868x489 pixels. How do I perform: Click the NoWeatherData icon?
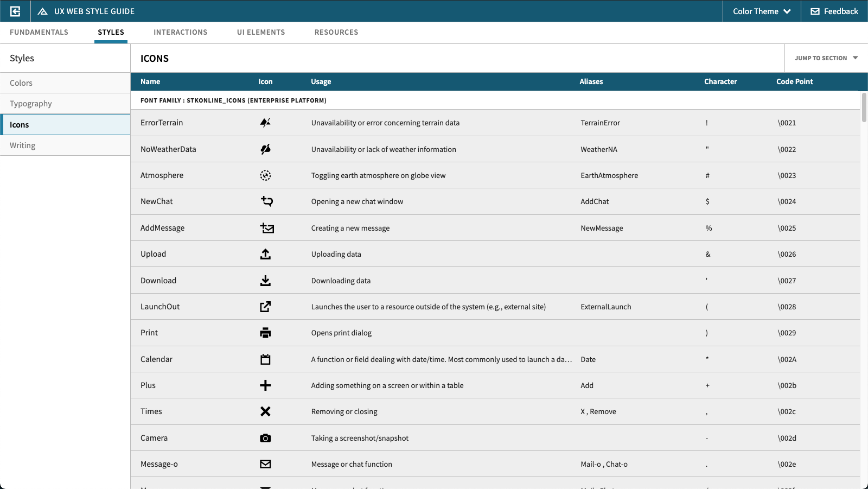pos(265,149)
